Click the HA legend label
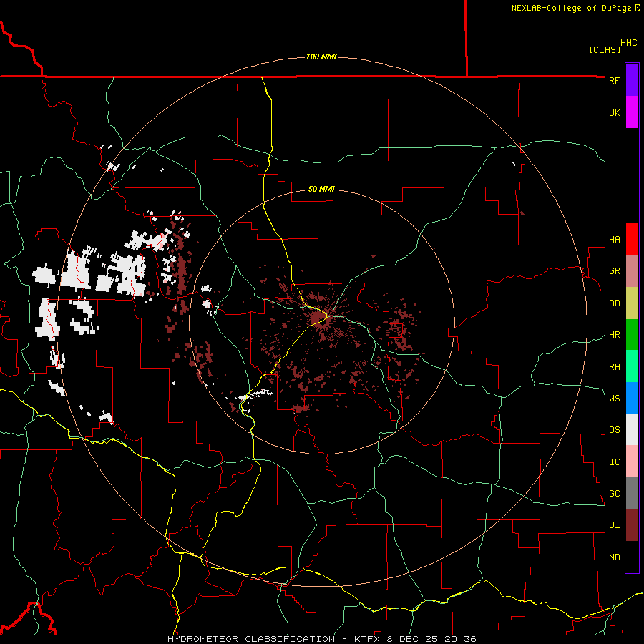 [x=614, y=240]
